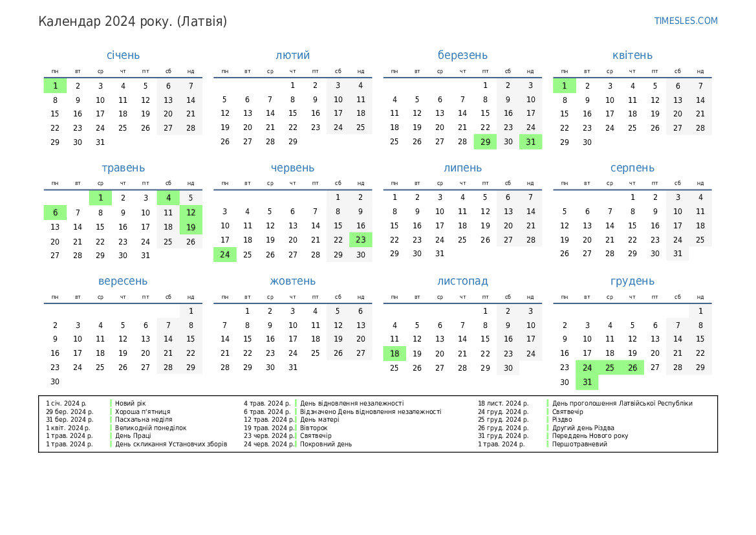756x535 pixels.
Task: Click the Календар 2024 року title
Action: click(x=133, y=21)
